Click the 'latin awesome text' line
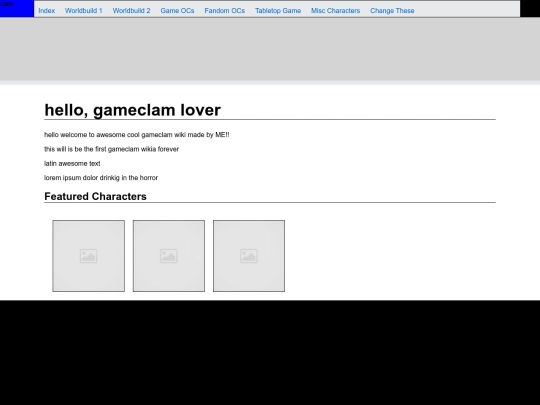 (x=72, y=164)
